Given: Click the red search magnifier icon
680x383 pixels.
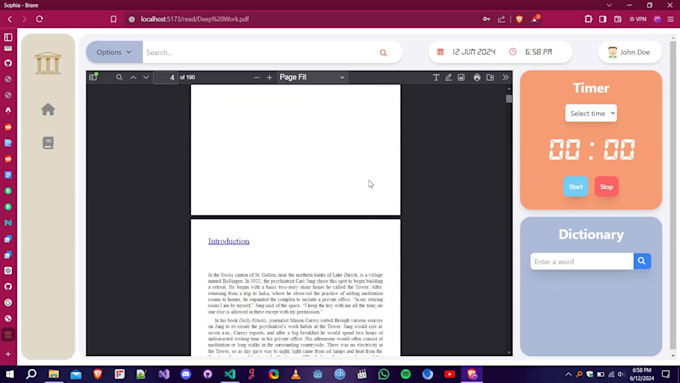Looking at the screenshot, I should point(383,52).
